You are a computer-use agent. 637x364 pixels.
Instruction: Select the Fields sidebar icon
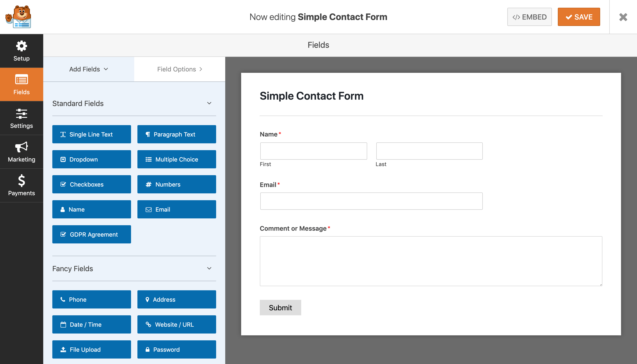(x=22, y=84)
